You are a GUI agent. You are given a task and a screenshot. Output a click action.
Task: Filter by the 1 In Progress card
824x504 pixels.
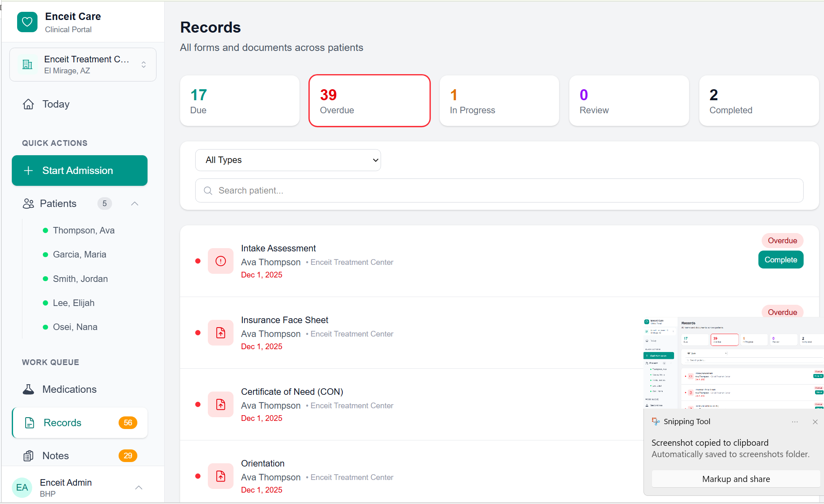coord(499,101)
